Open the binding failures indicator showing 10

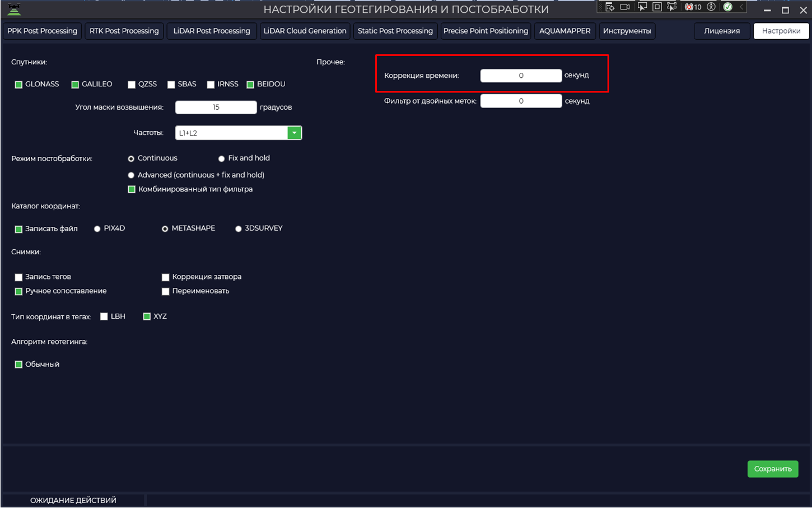click(693, 7)
